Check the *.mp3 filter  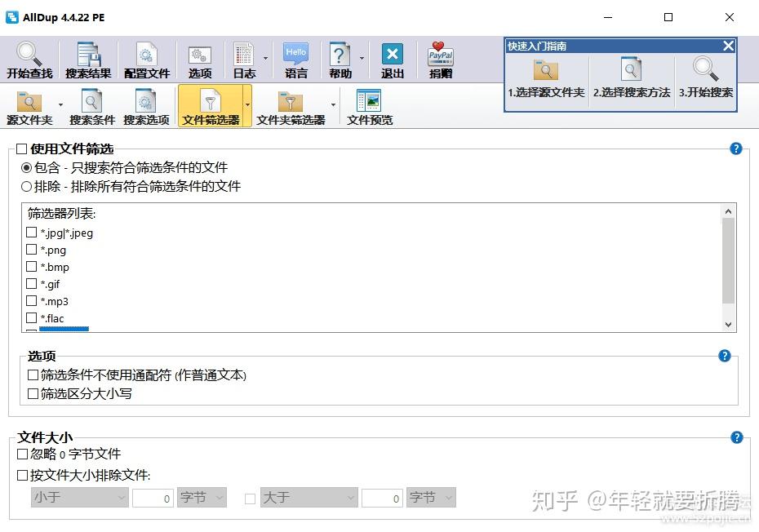click(x=32, y=300)
